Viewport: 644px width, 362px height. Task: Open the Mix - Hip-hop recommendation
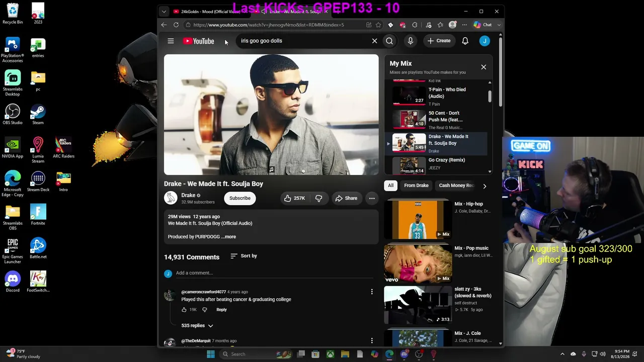[438, 220]
